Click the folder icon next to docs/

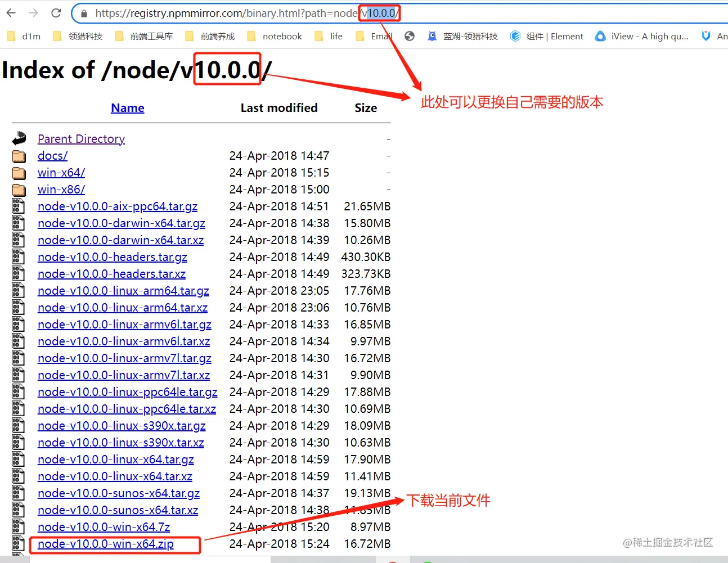[19, 156]
